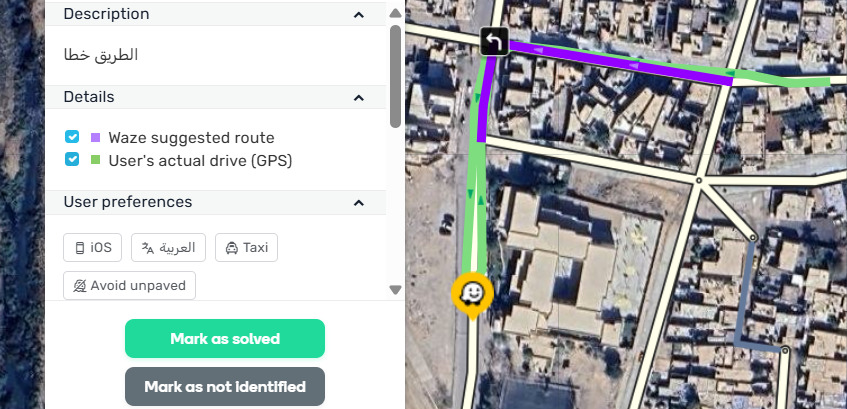Click the translate icon beside العربية
The width and height of the screenshot is (847, 409).
click(x=148, y=248)
